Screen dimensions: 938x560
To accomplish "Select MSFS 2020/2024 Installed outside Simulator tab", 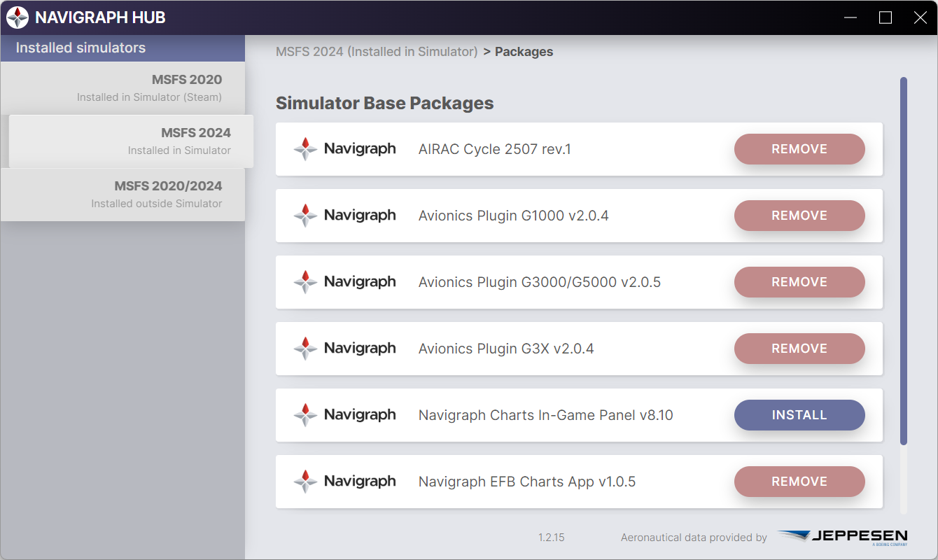I will point(122,195).
